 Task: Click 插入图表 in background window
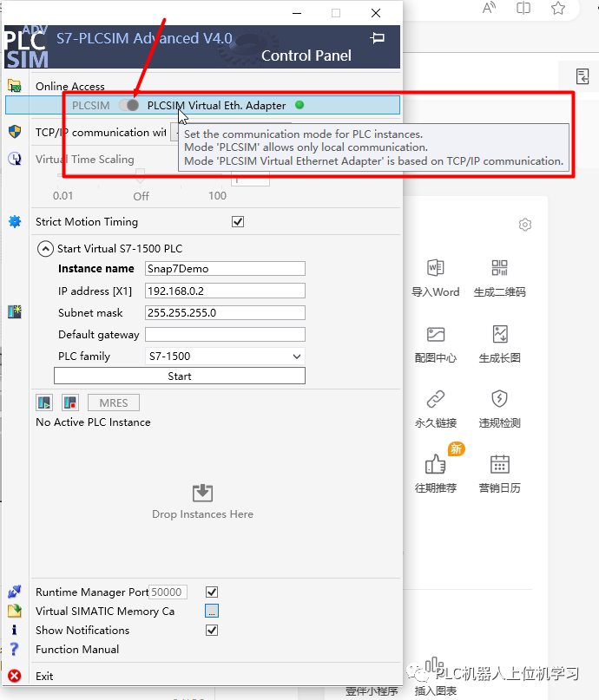(x=436, y=690)
